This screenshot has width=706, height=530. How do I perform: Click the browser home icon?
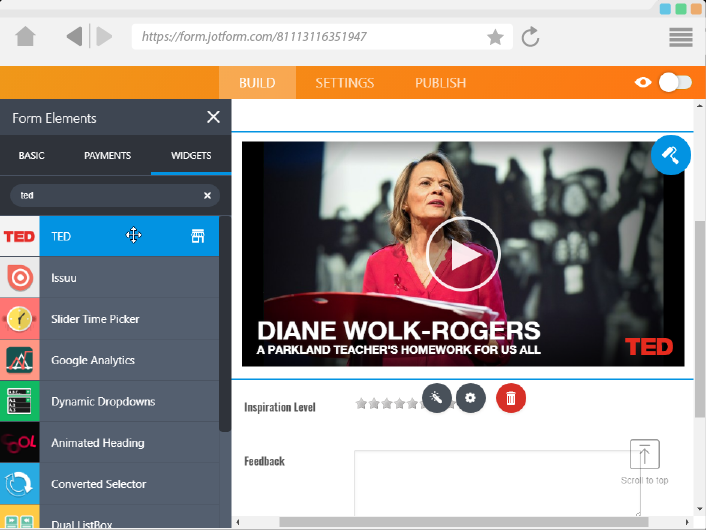(26, 37)
